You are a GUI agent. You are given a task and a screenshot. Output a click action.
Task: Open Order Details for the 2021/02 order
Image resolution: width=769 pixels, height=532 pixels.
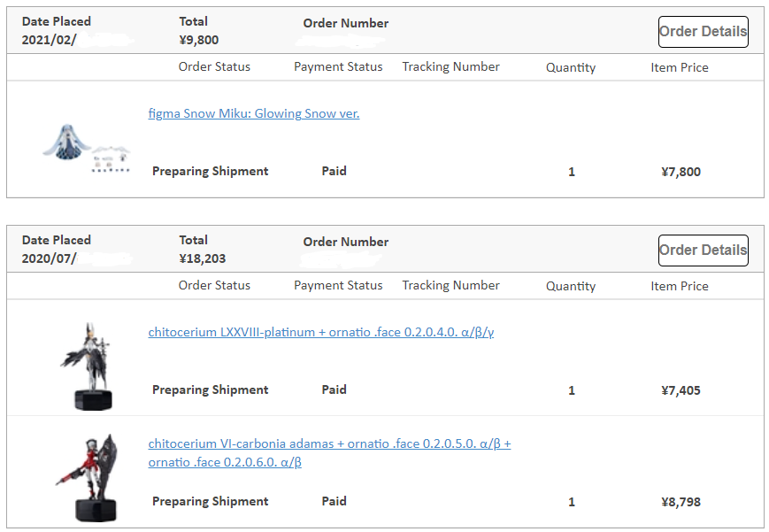pyautogui.click(x=703, y=32)
